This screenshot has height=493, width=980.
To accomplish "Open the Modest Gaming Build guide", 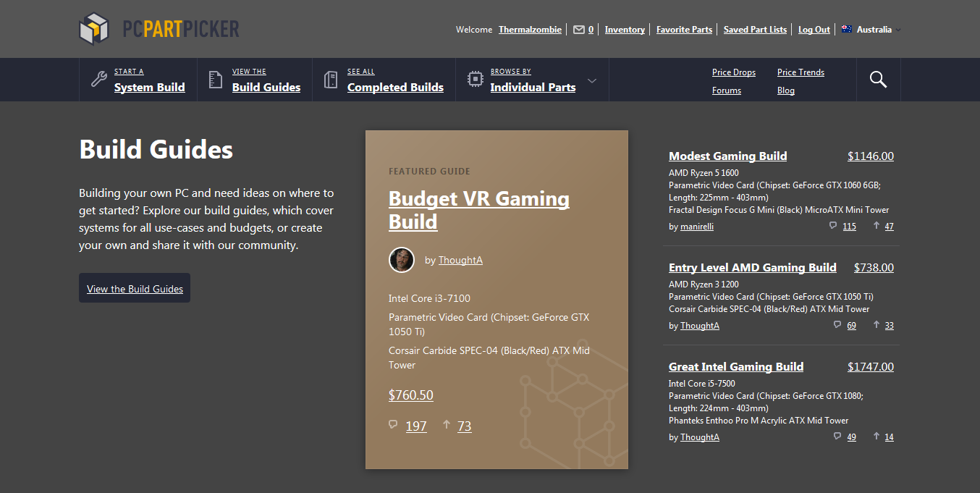I will coord(728,156).
